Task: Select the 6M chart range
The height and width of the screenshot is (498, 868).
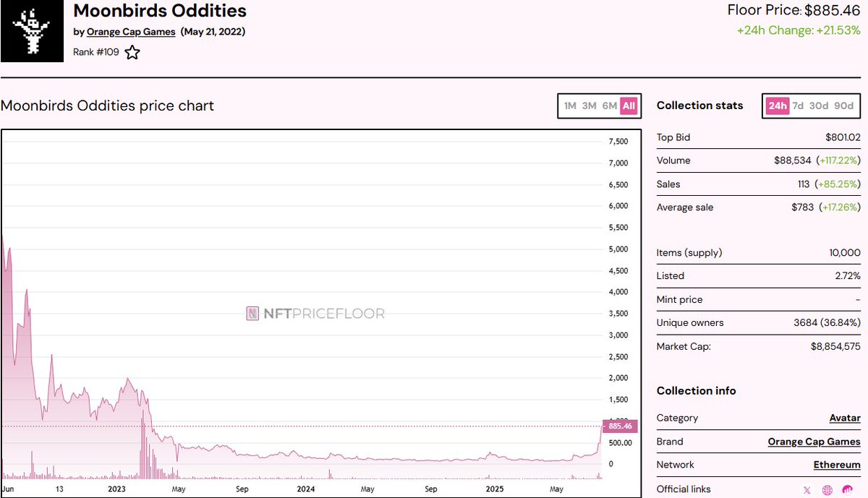Action: [610, 106]
